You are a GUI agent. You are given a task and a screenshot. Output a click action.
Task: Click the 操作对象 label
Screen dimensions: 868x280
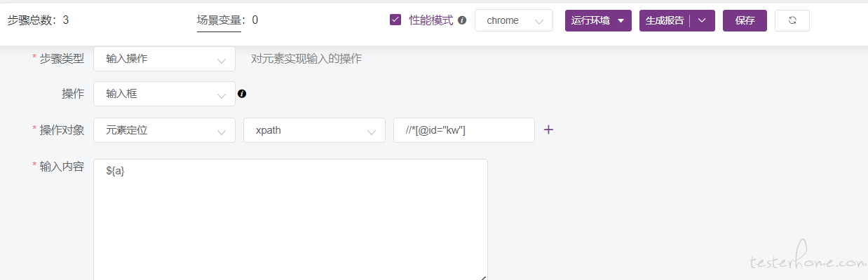(x=62, y=129)
